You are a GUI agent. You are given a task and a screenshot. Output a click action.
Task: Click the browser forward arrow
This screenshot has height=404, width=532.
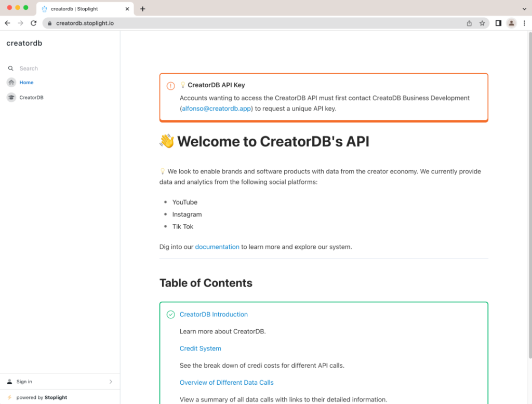20,23
